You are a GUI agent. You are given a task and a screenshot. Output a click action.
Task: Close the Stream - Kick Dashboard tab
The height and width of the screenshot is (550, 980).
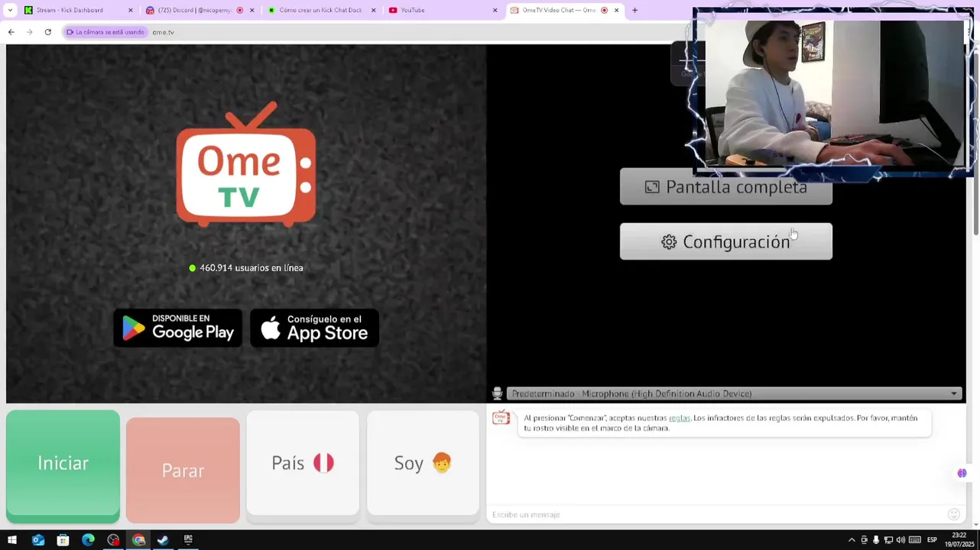coord(130,10)
